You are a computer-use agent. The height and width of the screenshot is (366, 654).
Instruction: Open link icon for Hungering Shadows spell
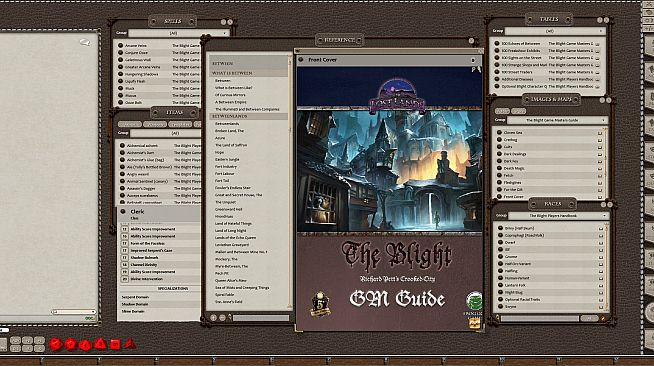[x=121, y=74]
